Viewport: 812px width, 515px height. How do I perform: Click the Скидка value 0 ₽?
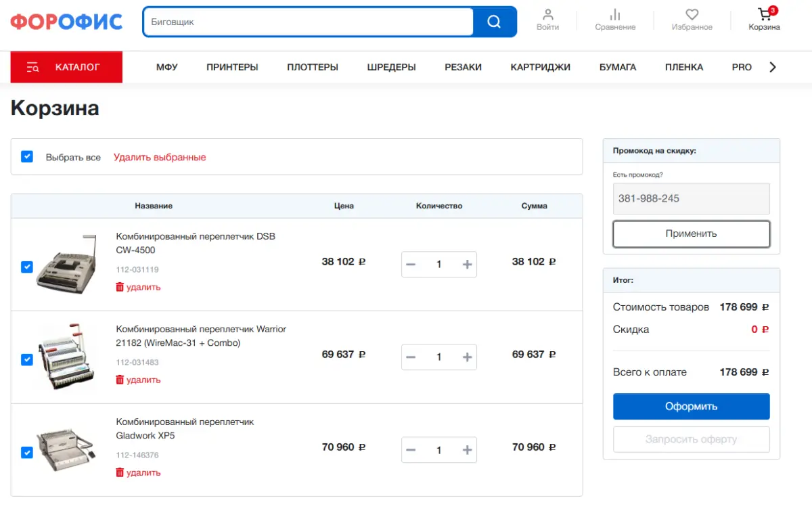click(760, 330)
